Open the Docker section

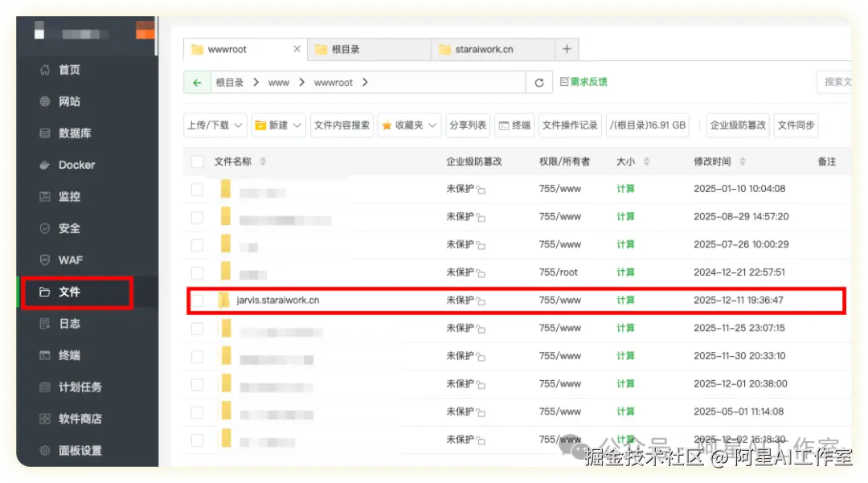click(76, 165)
